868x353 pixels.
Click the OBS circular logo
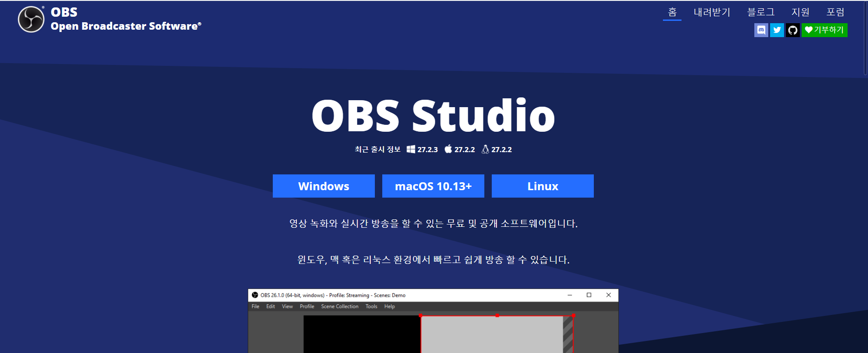(x=31, y=19)
